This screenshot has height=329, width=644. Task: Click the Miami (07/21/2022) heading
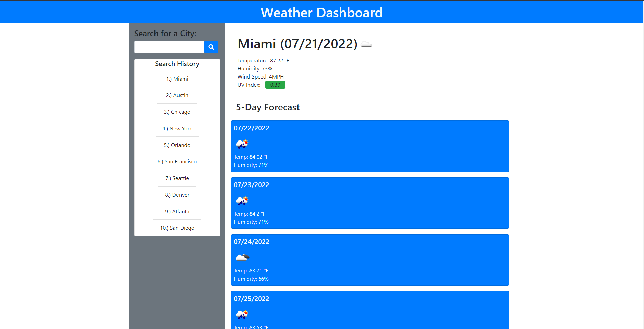[x=297, y=44]
